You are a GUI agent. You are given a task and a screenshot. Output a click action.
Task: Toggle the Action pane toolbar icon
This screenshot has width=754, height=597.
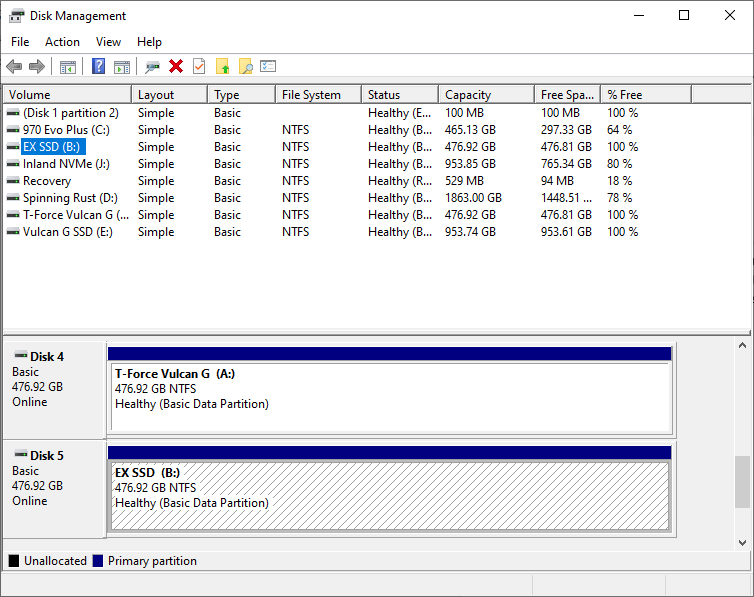(x=122, y=67)
